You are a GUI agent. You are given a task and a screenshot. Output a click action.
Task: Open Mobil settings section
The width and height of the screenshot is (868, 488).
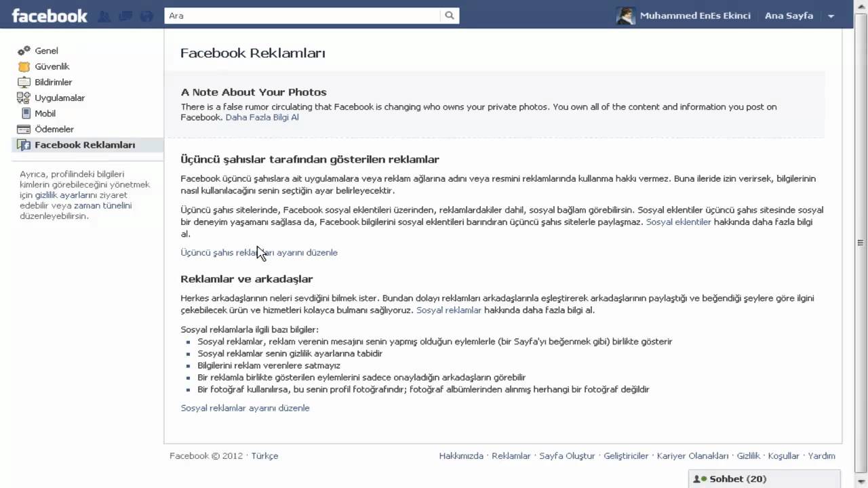pos(45,113)
